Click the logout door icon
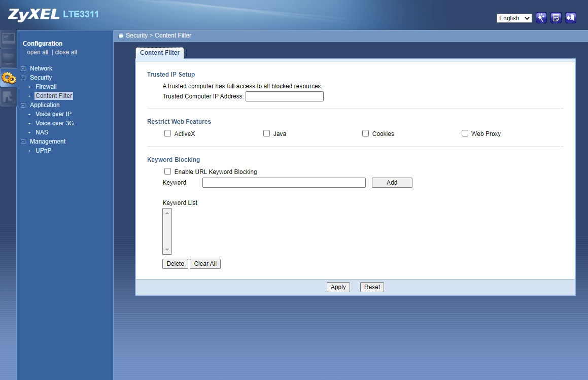This screenshot has height=380, width=588. (x=571, y=18)
